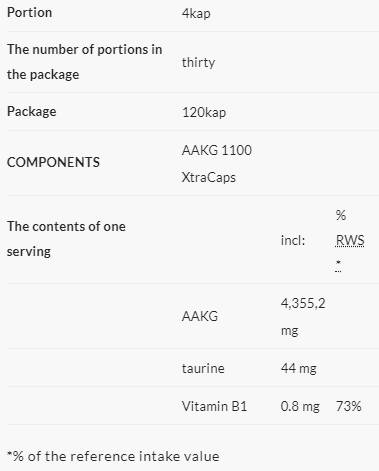The image size is (379, 471).
Task: Select 'The contents of one serving' label
Action: tap(66, 239)
